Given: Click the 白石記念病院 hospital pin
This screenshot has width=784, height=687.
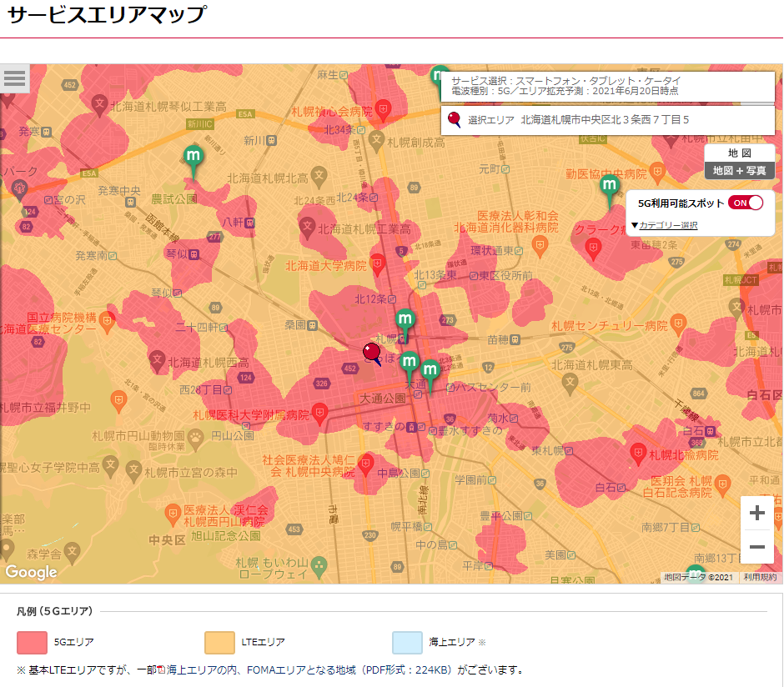Looking at the screenshot, I should pos(722,485).
